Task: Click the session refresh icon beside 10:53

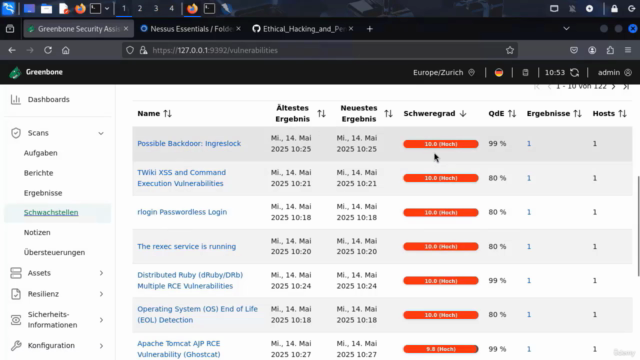Action: pos(575,72)
